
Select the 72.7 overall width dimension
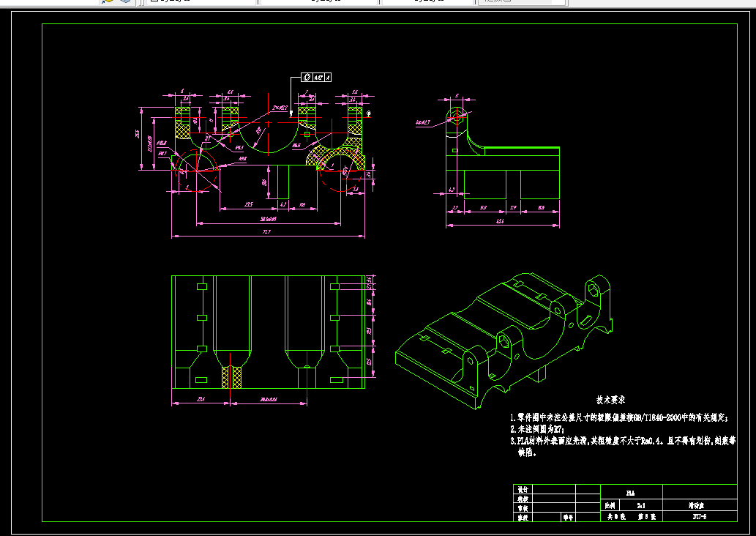266,232
